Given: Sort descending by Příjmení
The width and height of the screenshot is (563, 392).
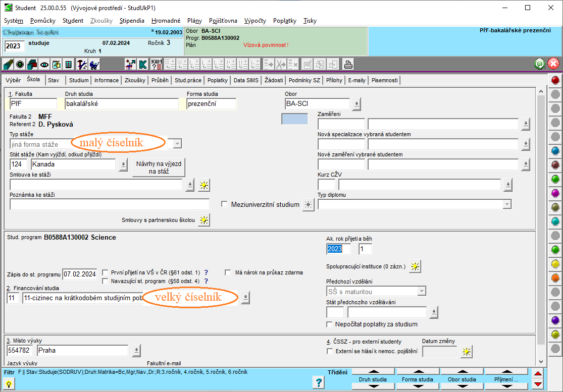Looking at the screenshot, I should pos(506,386).
